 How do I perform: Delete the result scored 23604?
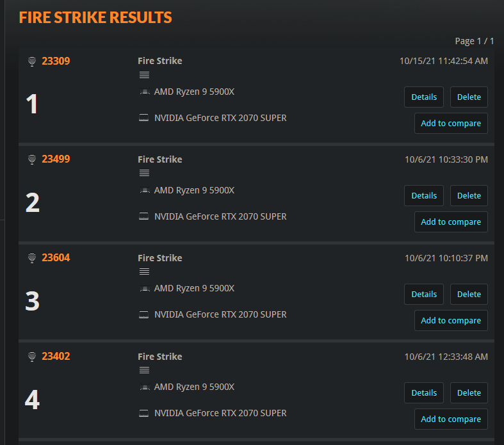(x=469, y=295)
